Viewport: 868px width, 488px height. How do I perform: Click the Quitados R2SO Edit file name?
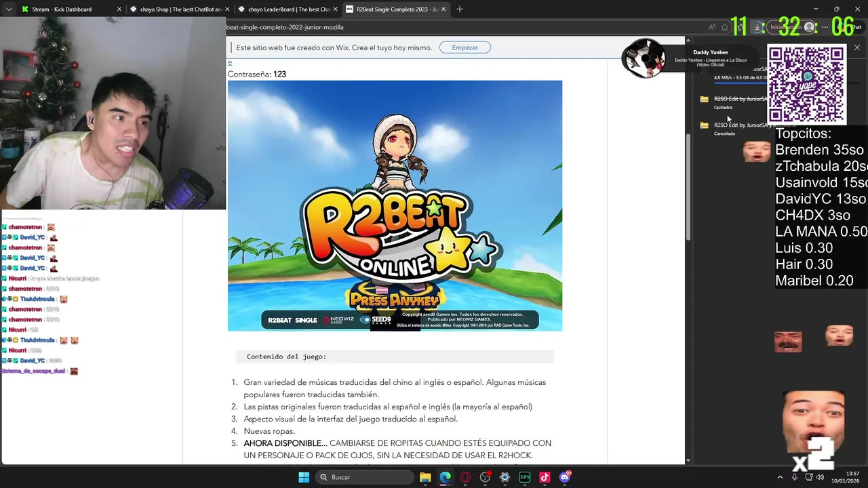pyautogui.click(x=740, y=99)
